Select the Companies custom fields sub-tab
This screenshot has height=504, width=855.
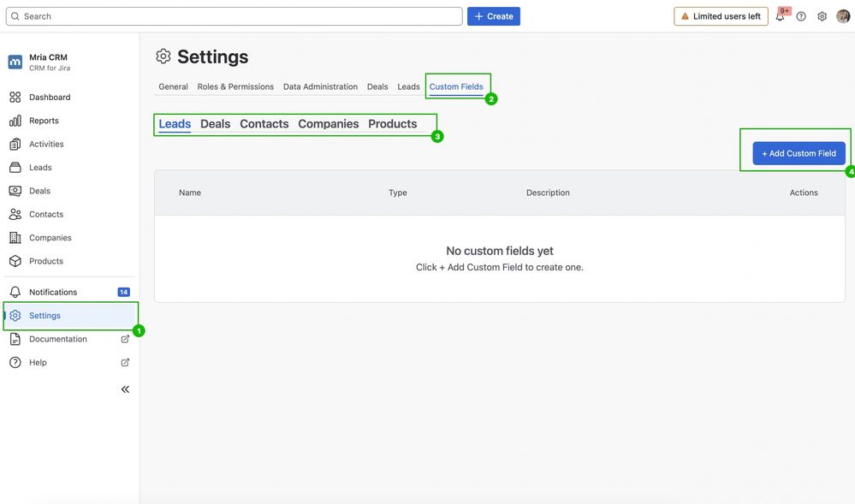[x=329, y=124]
